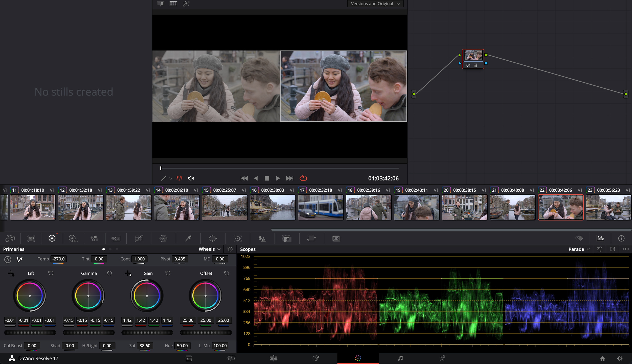632x364 pixels.
Task: Switch to the Fairlight page tab
Action: coord(400,358)
